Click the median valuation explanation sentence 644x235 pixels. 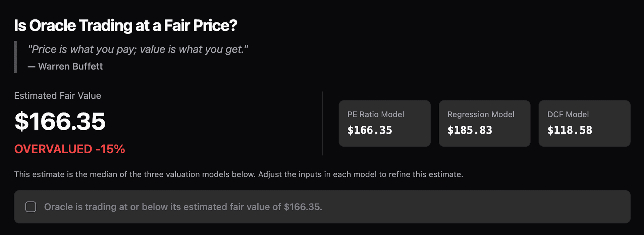point(238,174)
